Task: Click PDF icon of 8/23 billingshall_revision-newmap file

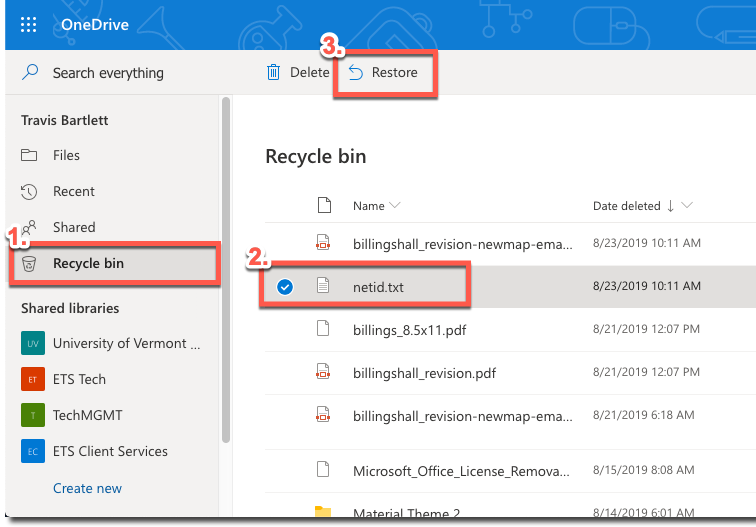Action: point(323,243)
